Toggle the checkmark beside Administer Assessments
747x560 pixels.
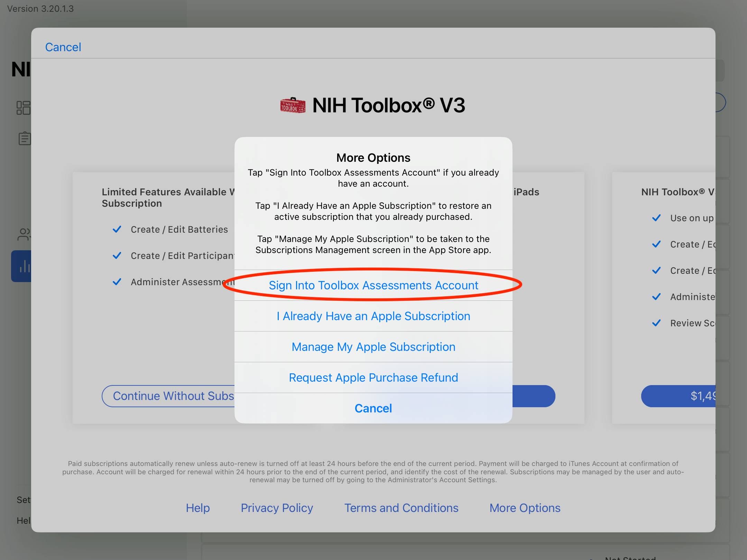coord(117,282)
